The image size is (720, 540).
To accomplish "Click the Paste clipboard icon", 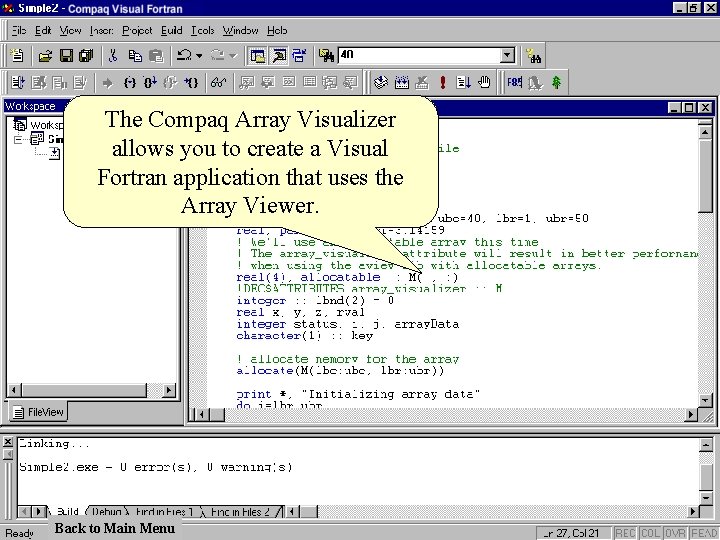I will coord(156,56).
